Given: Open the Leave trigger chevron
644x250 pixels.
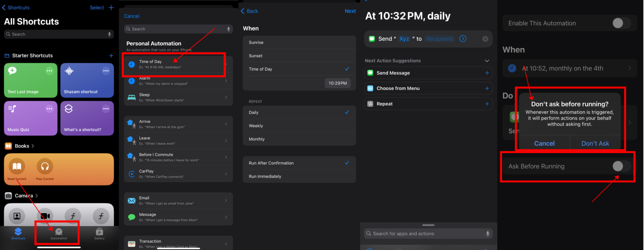Looking at the screenshot, I should pyautogui.click(x=226, y=141).
